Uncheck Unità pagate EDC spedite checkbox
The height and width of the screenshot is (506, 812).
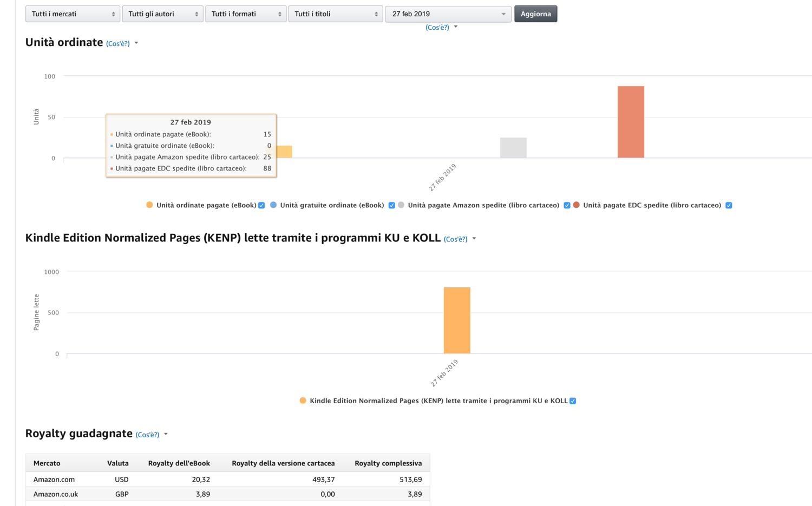(729, 205)
